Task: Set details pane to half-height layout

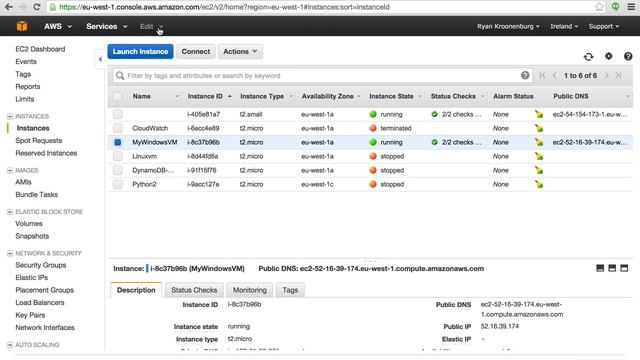Action: point(612,268)
